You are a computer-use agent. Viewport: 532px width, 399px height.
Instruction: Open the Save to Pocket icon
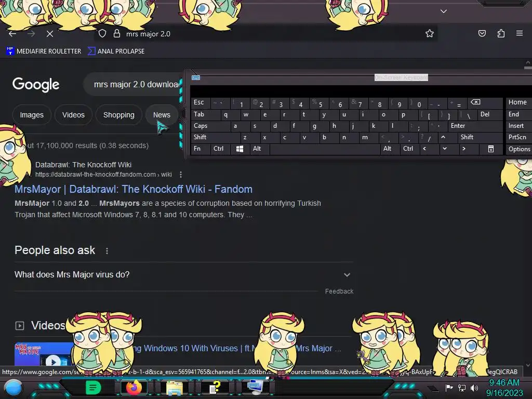[x=482, y=33]
